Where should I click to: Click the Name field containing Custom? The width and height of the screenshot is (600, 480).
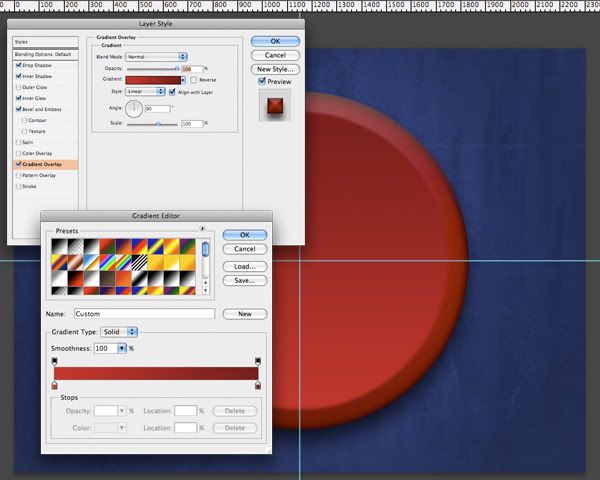[144, 314]
